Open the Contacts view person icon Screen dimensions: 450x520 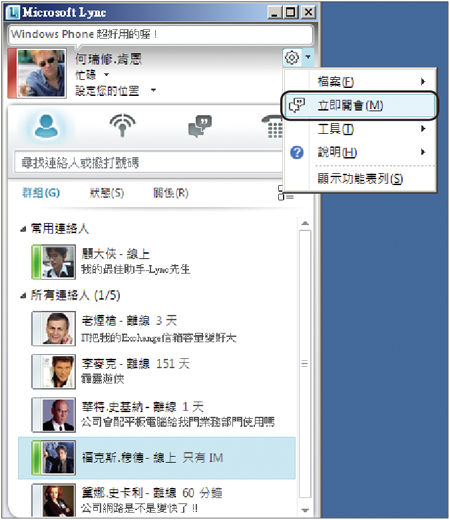46,125
